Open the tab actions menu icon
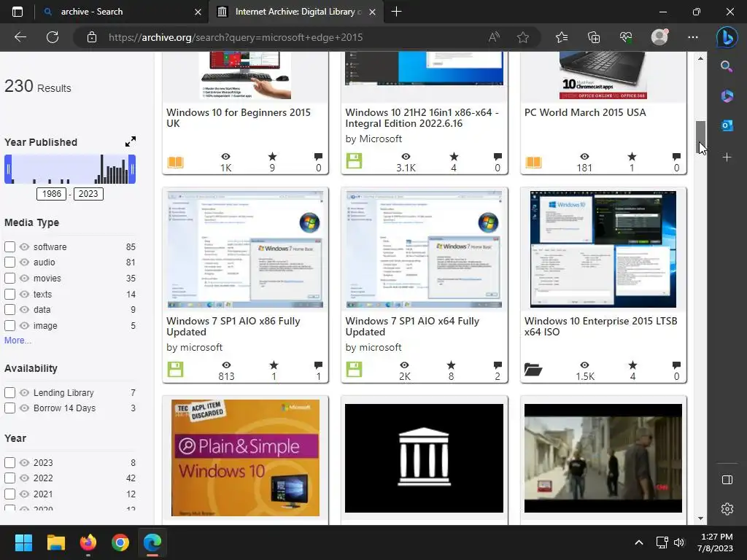The height and width of the screenshot is (560, 747). tap(18, 12)
